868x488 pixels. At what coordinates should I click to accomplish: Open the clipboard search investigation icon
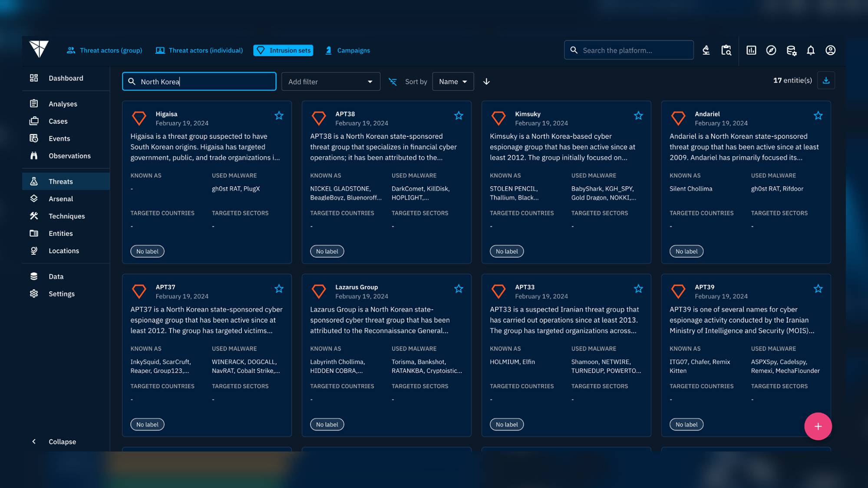[726, 50]
